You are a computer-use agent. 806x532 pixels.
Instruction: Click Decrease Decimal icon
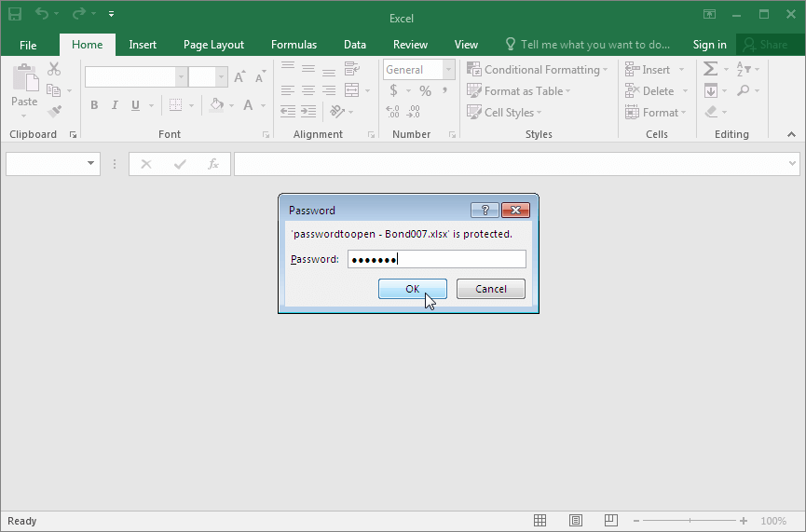[414, 112]
